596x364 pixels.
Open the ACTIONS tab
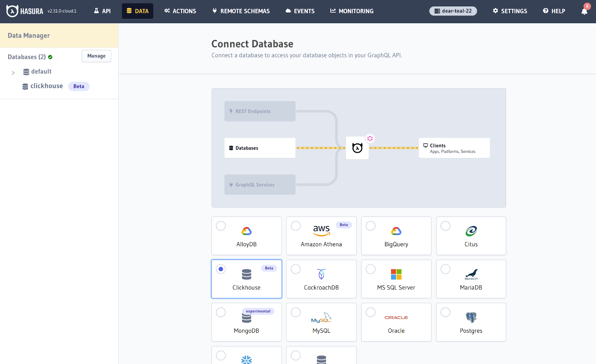180,11
